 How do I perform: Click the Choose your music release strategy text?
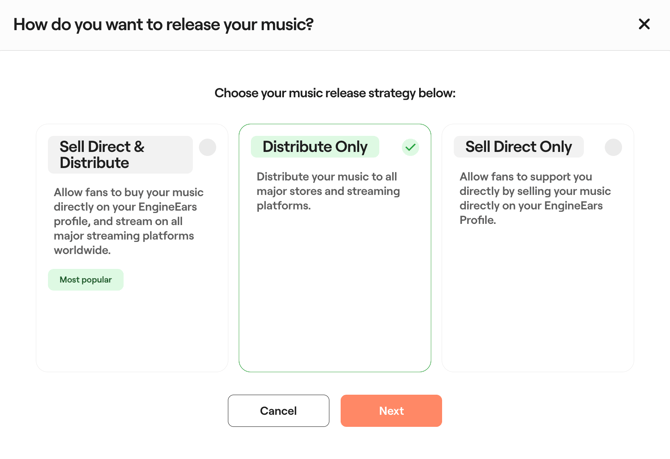point(335,93)
